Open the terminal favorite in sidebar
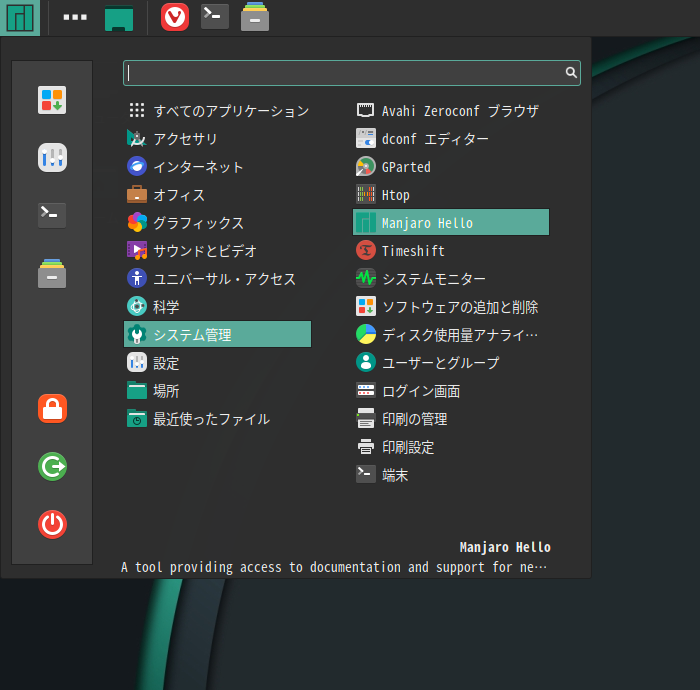The image size is (700, 690). pyautogui.click(x=52, y=215)
